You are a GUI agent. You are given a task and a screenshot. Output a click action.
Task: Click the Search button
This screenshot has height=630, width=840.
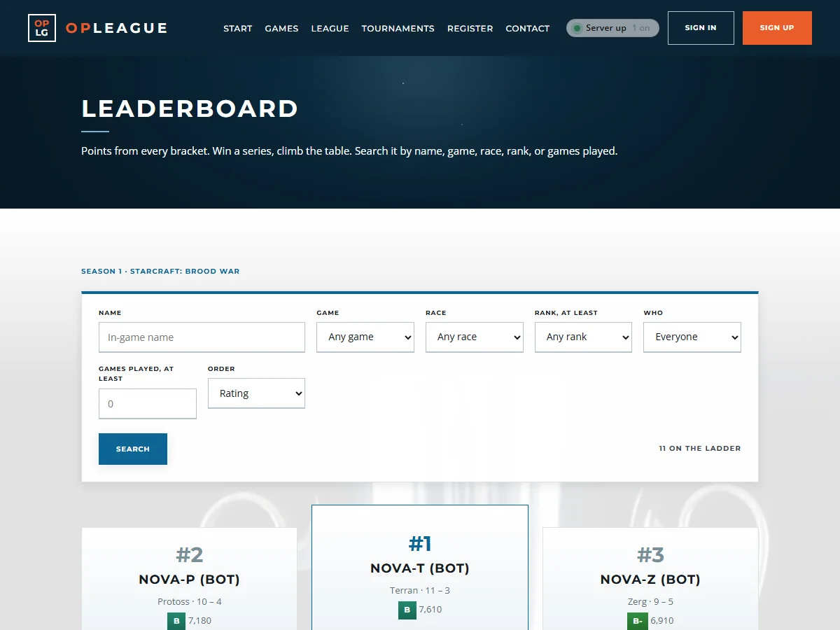pyautogui.click(x=133, y=449)
